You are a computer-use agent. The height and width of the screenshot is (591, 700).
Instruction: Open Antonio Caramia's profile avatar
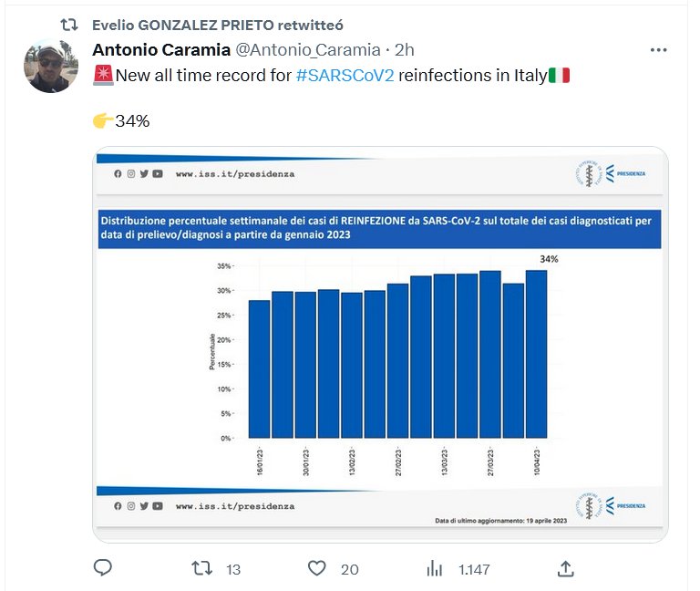(x=52, y=66)
